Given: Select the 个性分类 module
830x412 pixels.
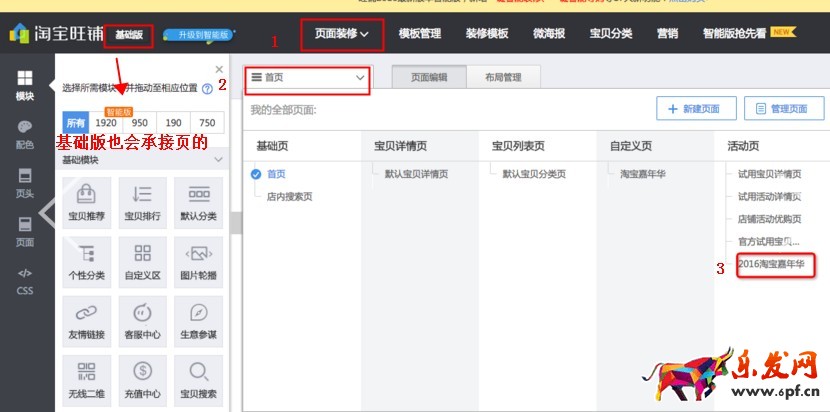Looking at the screenshot, I should pos(87,262).
